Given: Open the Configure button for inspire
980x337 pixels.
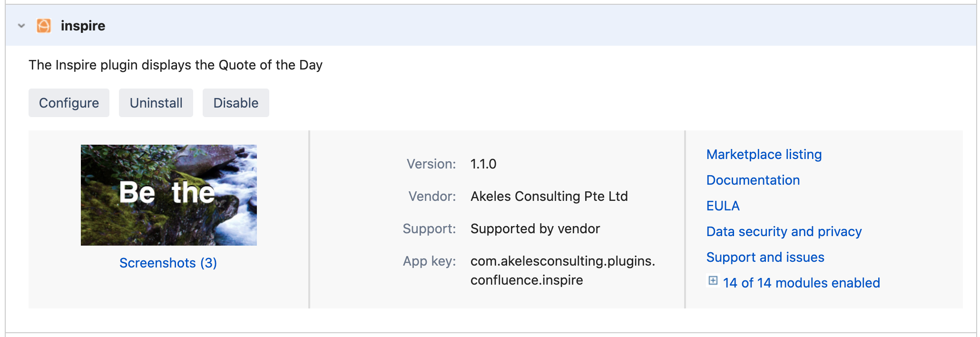Looking at the screenshot, I should pyautogui.click(x=69, y=102).
